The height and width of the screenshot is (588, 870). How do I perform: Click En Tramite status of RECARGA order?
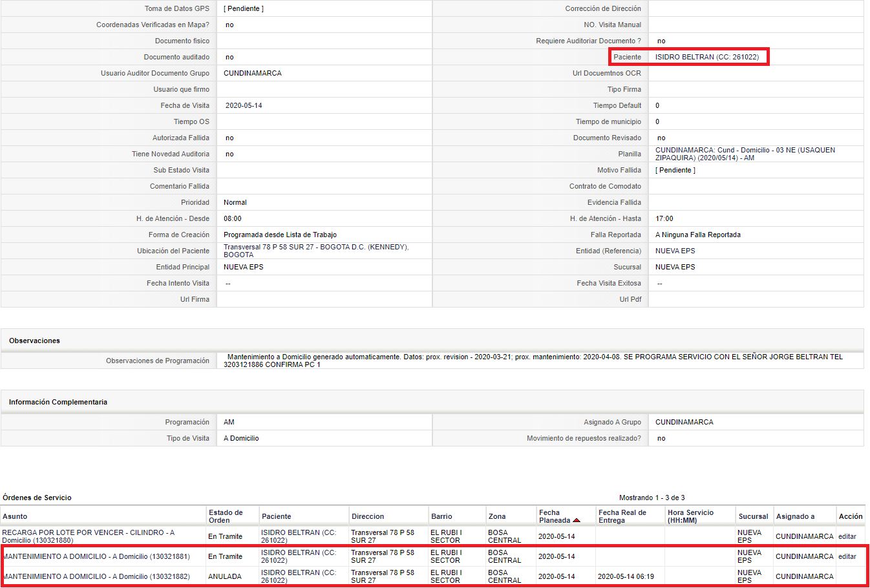(x=225, y=536)
